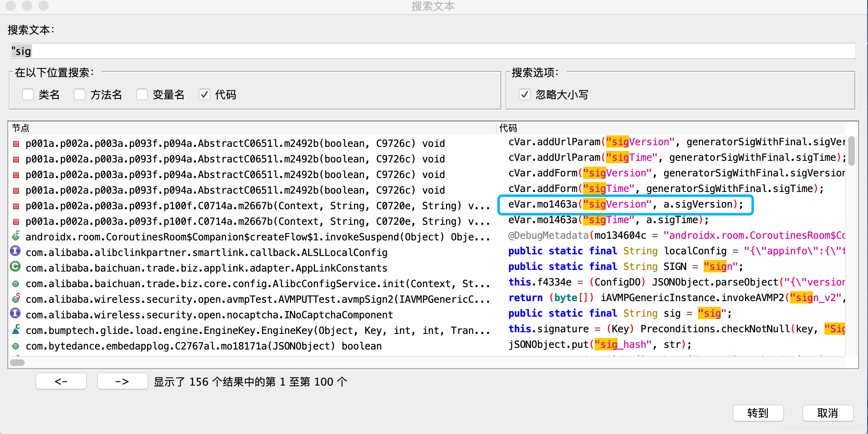Click static method icon beside AVMPUTTest.avmpSign2
The height and width of the screenshot is (434, 868).
16,298
